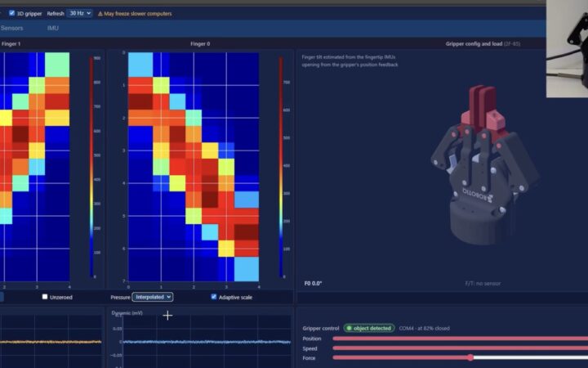
Task: Click the warning triangle icon beside 'May freeze slower computers'
Action: coord(100,14)
